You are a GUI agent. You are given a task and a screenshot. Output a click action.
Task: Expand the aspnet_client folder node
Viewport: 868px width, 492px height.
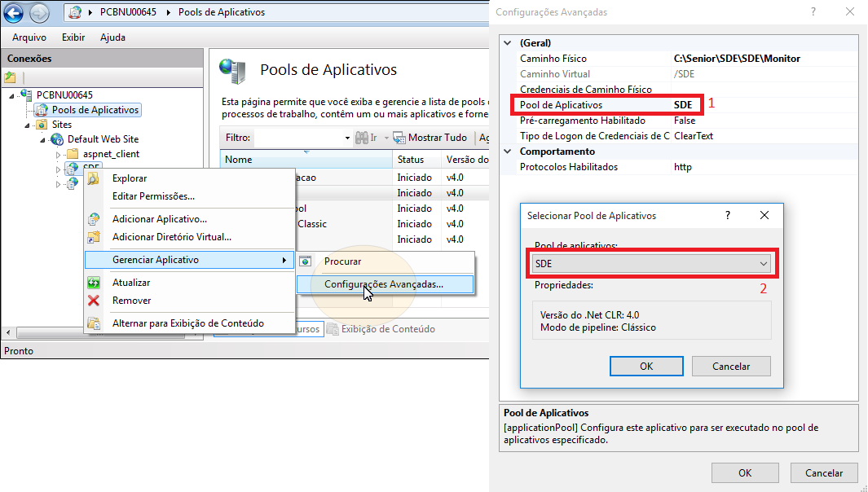[x=58, y=155]
